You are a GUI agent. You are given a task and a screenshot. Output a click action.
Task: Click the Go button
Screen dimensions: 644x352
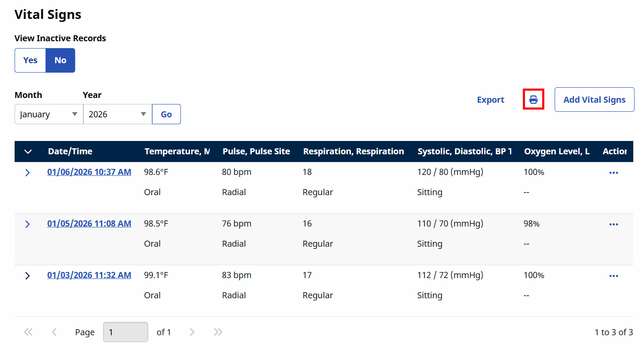pos(166,114)
